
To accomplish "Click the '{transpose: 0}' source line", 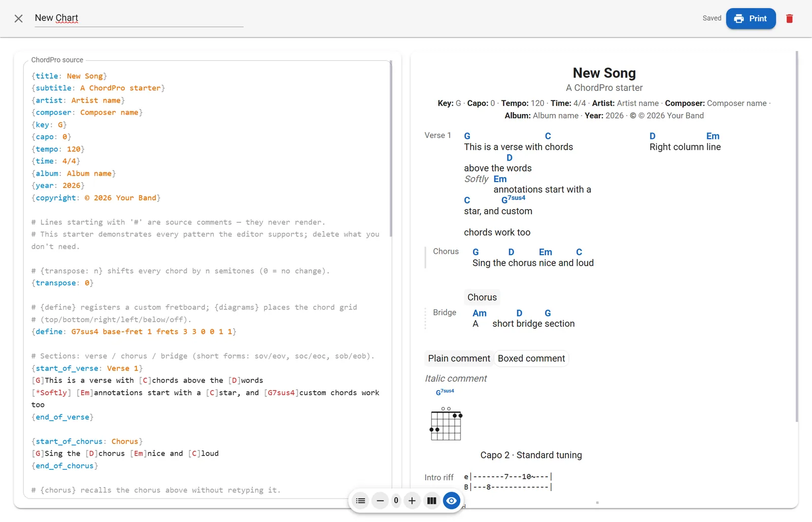I will click(62, 283).
